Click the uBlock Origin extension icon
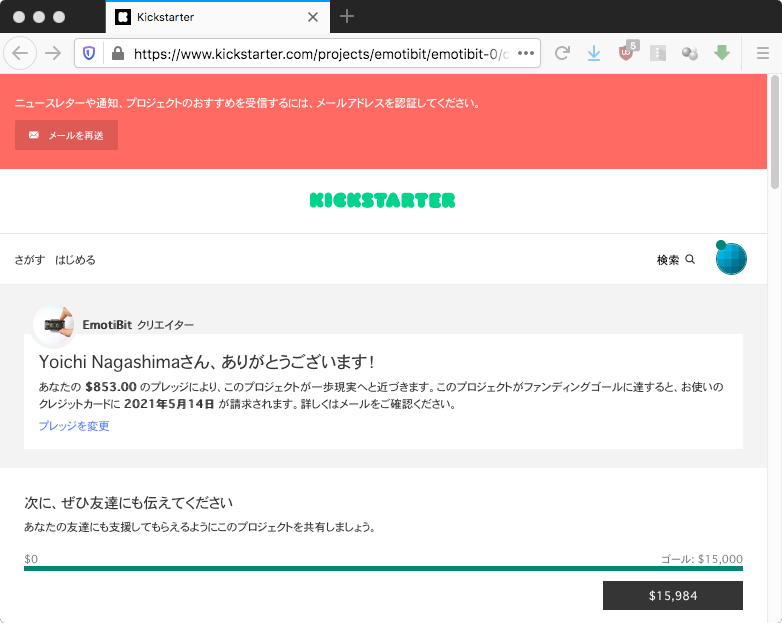 point(626,52)
